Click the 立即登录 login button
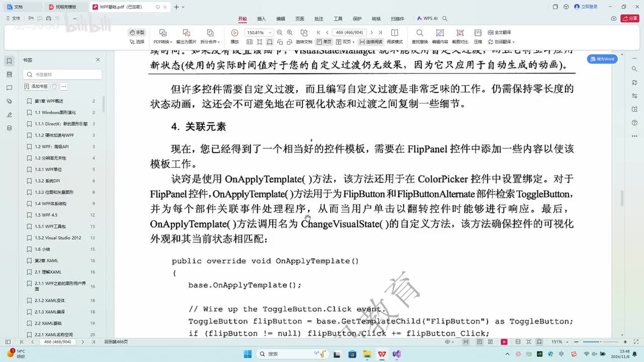Viewport: 644px width, 362px height. [x=586, y=7]
